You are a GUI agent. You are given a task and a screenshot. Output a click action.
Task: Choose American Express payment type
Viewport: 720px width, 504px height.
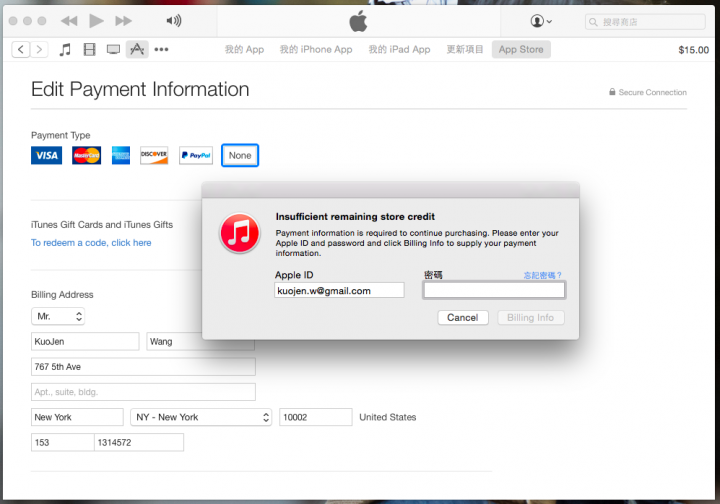coord(121,155)
